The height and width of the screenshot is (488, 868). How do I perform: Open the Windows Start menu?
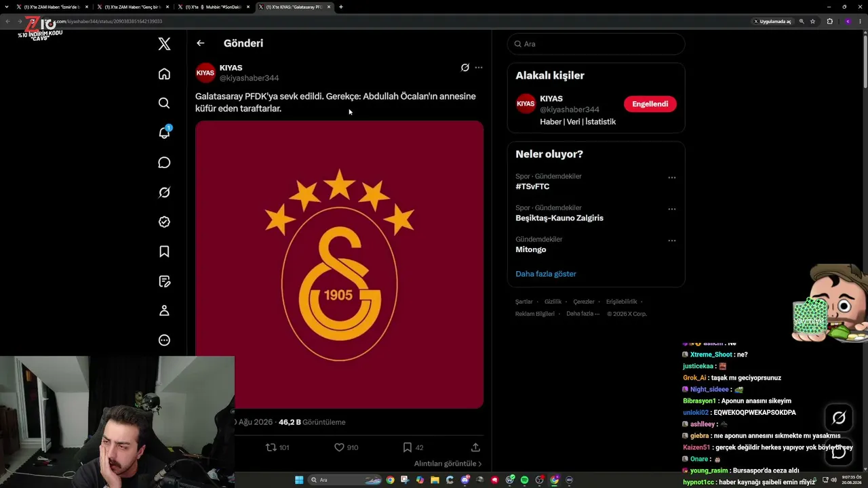pos(299,480)
